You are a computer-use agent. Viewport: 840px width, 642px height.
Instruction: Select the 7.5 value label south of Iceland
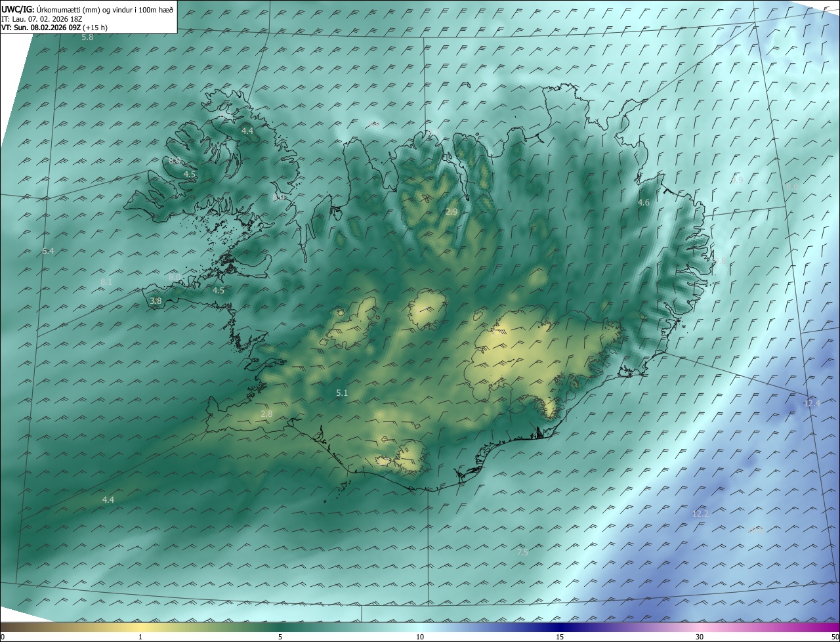522,553
